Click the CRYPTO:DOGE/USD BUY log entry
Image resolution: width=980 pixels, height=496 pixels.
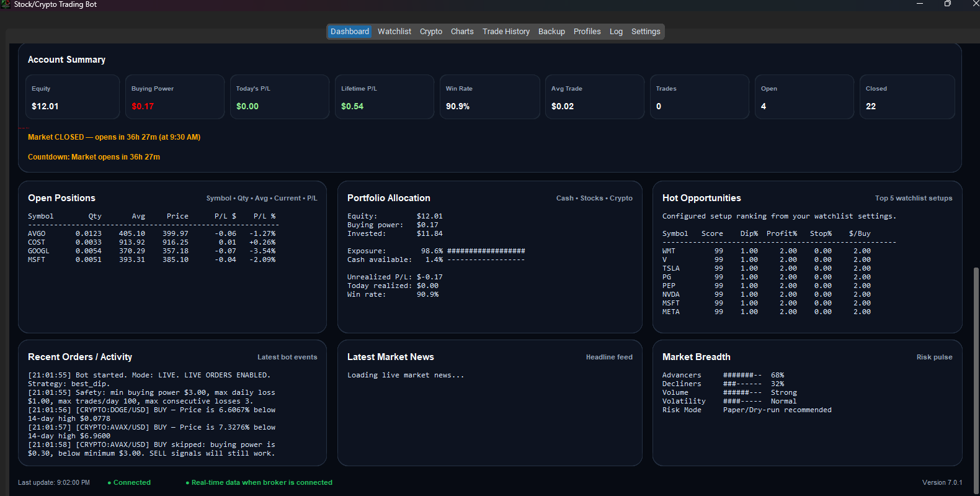point(152,414)
